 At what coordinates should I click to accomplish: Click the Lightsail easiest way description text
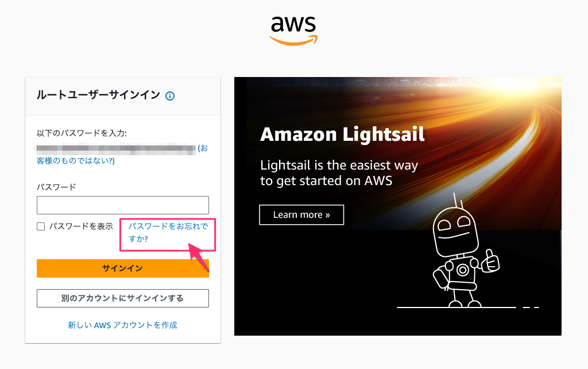point(339,173)
